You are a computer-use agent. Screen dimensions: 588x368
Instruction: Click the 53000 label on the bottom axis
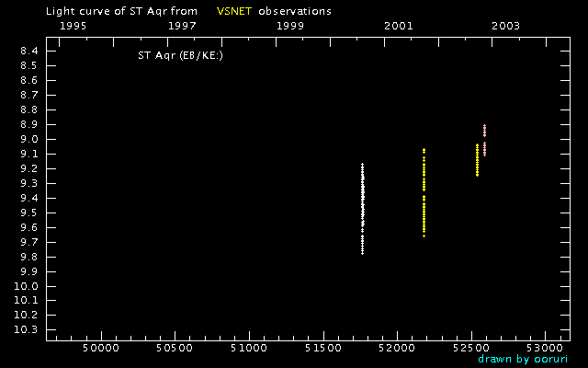[545, 348]
